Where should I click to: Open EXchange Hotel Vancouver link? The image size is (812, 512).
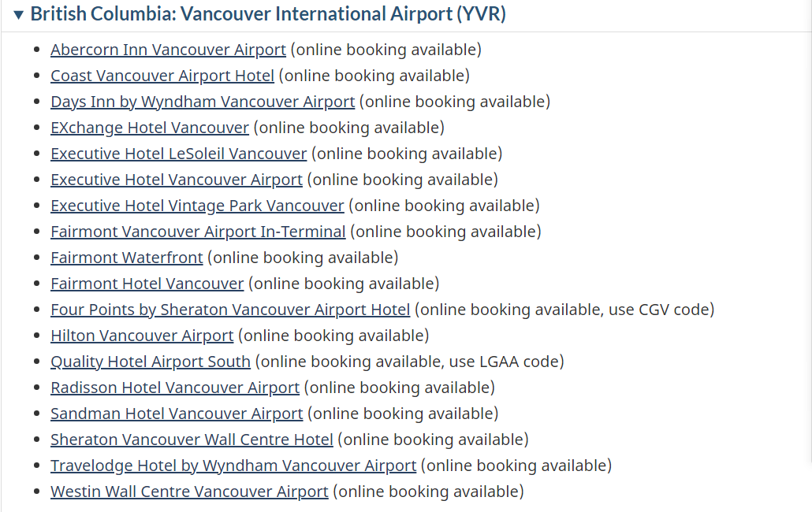[150, 128]
